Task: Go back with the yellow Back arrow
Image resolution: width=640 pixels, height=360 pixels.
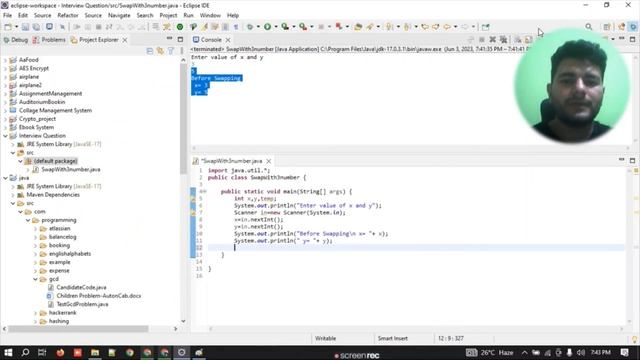Action: [447, 27]
